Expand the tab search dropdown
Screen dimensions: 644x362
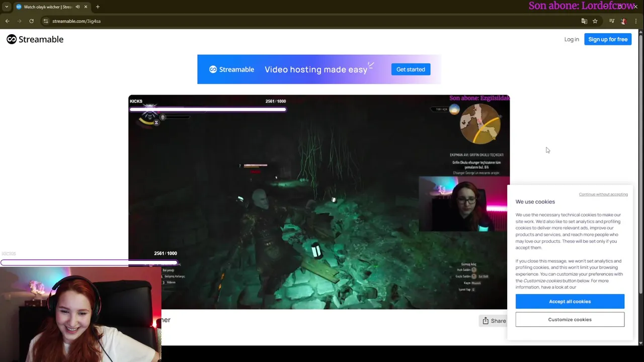6,7
